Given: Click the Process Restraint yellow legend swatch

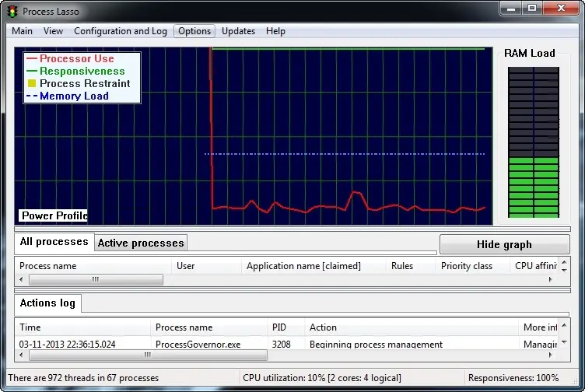Looking at the screenshot, I should (x=32, y=83).
